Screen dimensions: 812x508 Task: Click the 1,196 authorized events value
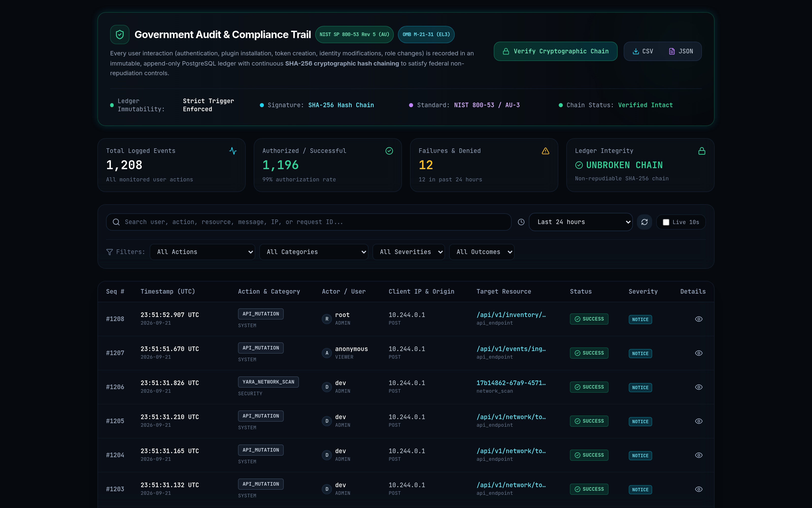[x=280, y=165]
